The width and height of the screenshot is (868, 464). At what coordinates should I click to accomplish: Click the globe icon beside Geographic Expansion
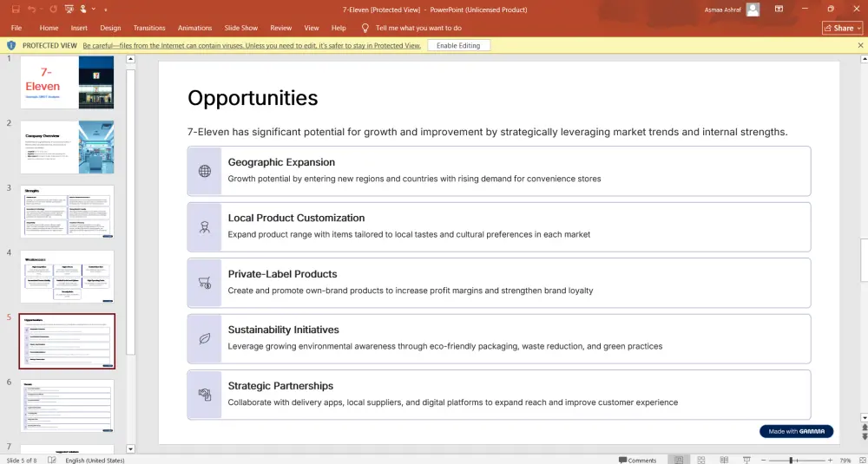tap(205, 171)
